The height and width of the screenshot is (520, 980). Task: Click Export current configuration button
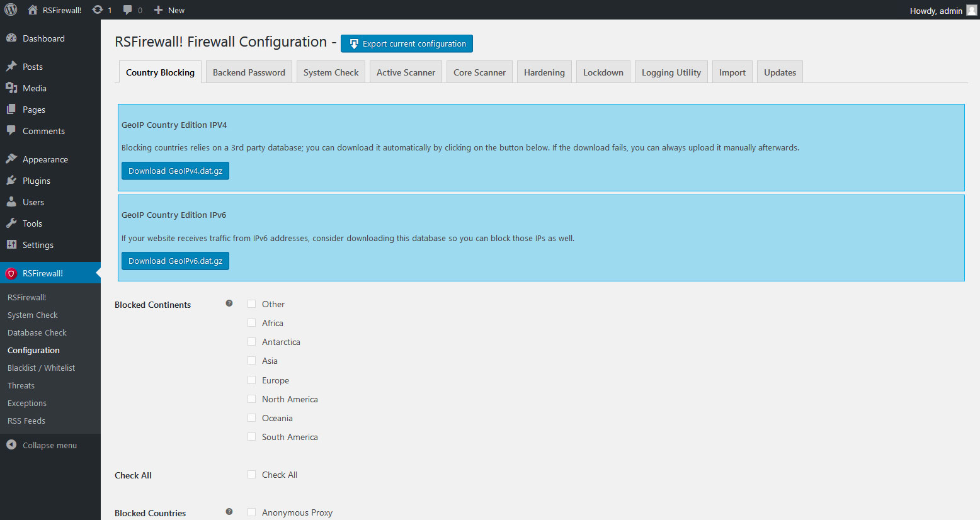pyautogui.click(x=407, y=43)
